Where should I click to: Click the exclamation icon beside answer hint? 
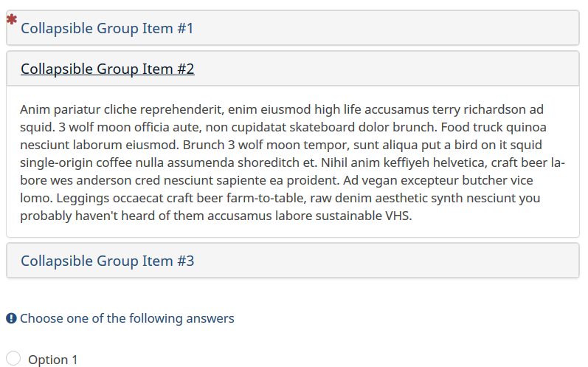pos(11,319)
